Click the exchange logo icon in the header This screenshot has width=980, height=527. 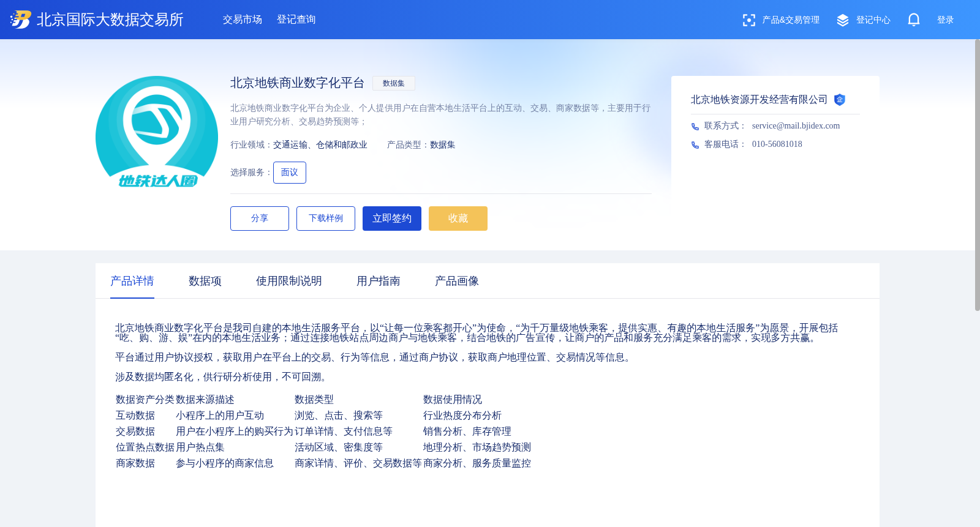click(20, 20)
